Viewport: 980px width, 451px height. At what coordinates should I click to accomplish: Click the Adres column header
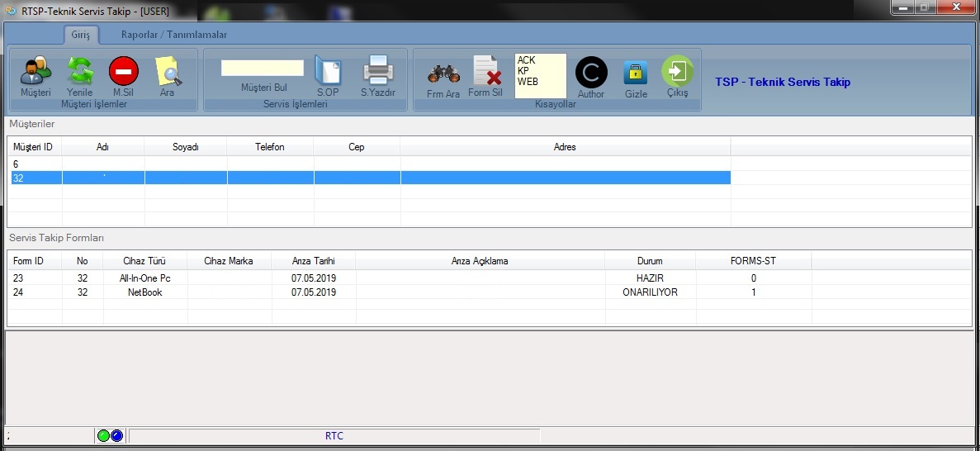pyautogui.click(x=565, y=147)
